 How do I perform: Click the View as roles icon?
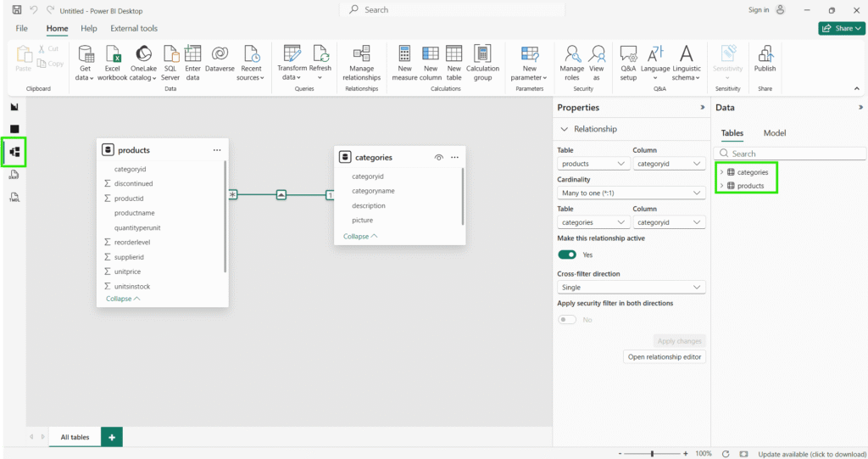coord(596,53)
